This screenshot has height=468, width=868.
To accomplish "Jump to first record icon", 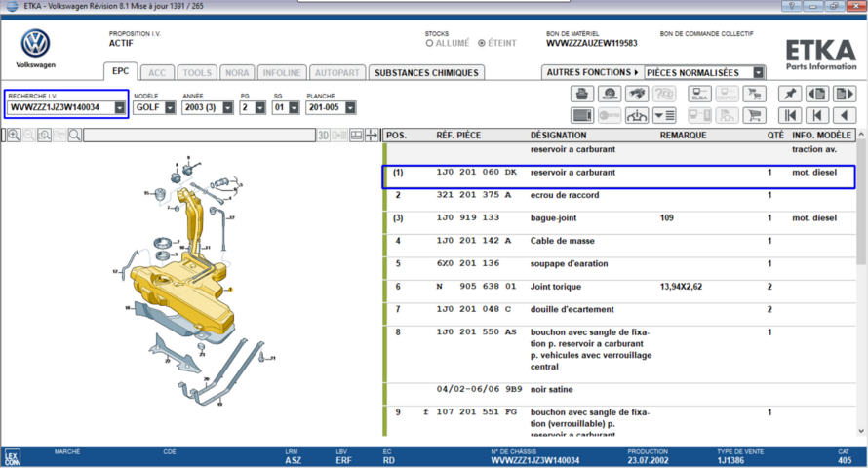I will tap(790, 115).
